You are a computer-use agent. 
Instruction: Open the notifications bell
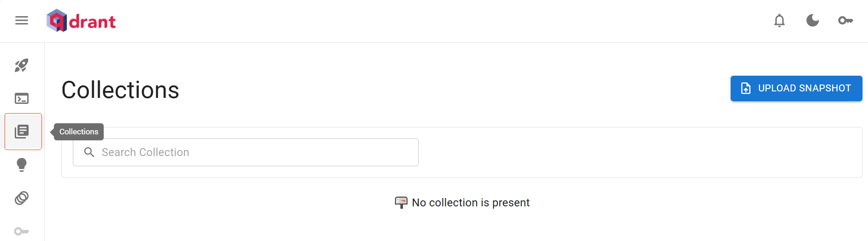point(779,20)
